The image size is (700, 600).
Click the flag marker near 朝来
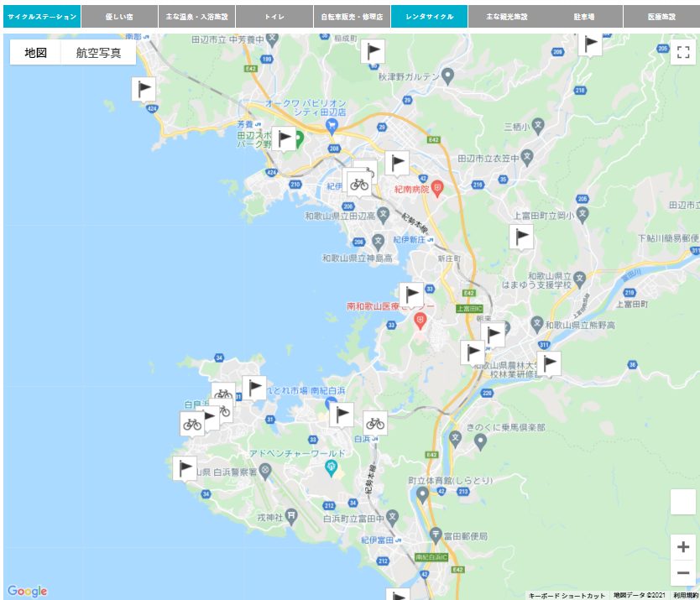(493, 334)
